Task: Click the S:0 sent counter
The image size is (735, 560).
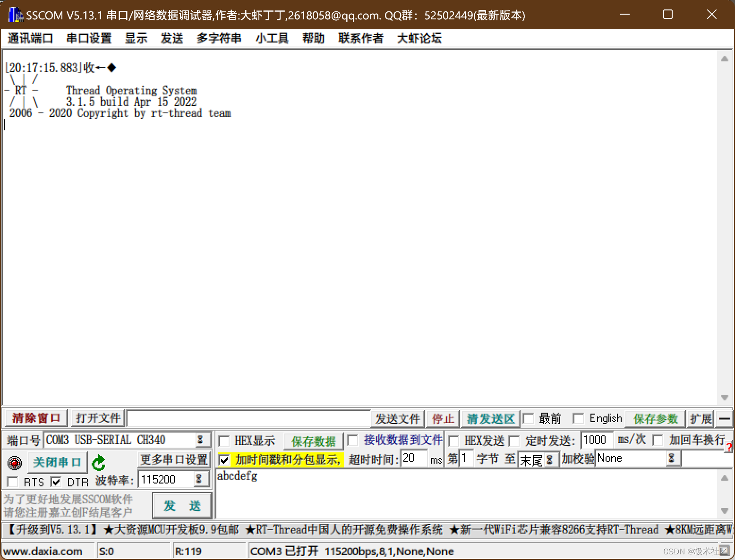Action: [x=107, y=552]
